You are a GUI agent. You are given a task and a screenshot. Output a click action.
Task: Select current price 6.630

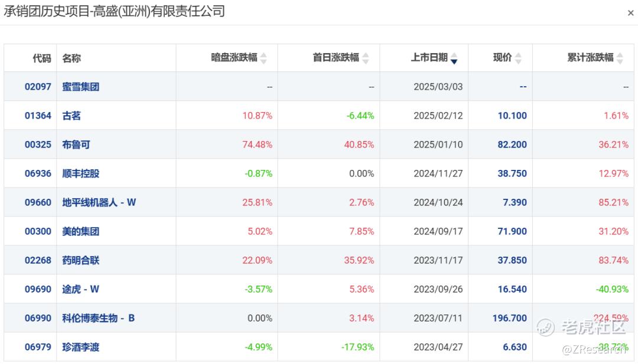[515, 347]
